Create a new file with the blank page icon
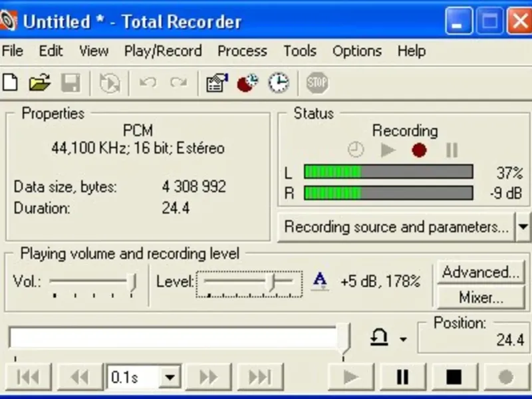Viewport: 532px width, 399px height. coord(10,82)
